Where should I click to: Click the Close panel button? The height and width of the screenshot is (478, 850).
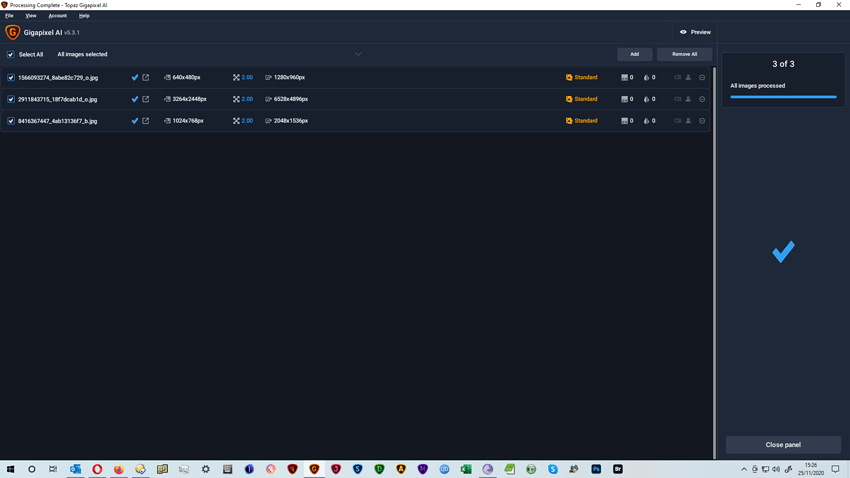pos(783,445)
